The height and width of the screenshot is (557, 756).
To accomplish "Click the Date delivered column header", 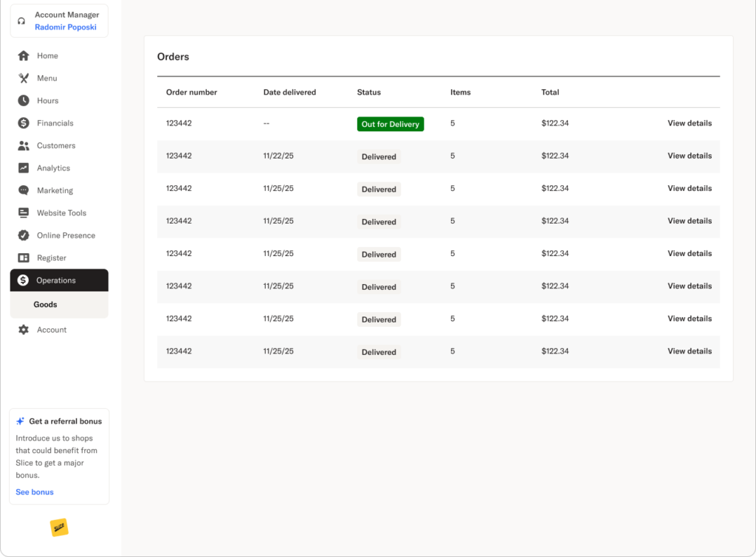I will click(289, 92).
